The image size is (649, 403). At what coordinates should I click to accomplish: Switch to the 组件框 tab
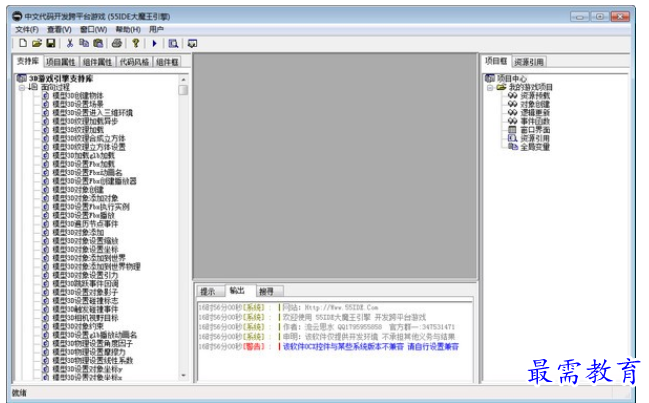coord(167,62)
